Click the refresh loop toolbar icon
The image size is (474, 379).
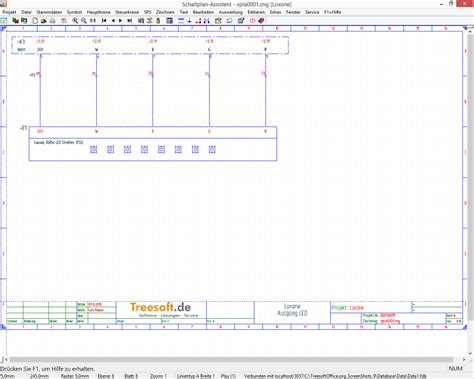229,21
